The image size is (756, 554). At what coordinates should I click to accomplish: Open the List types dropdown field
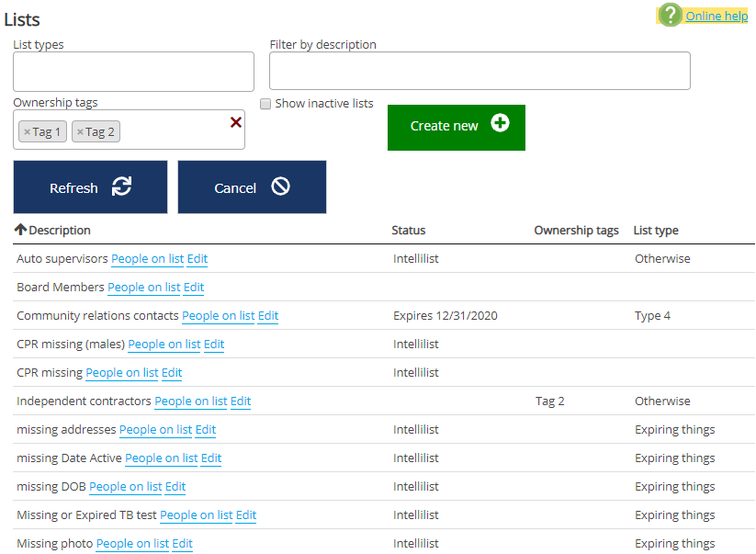tap(133, 72)
